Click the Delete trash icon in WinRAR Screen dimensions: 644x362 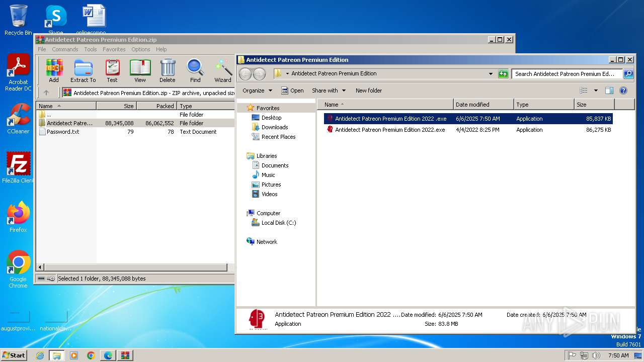coord(168,70)
